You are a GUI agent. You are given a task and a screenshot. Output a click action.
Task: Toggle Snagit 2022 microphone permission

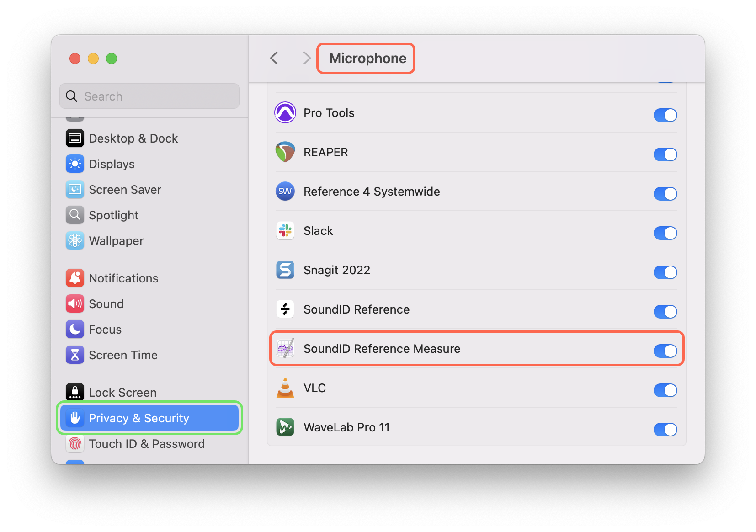coord(665,272)
